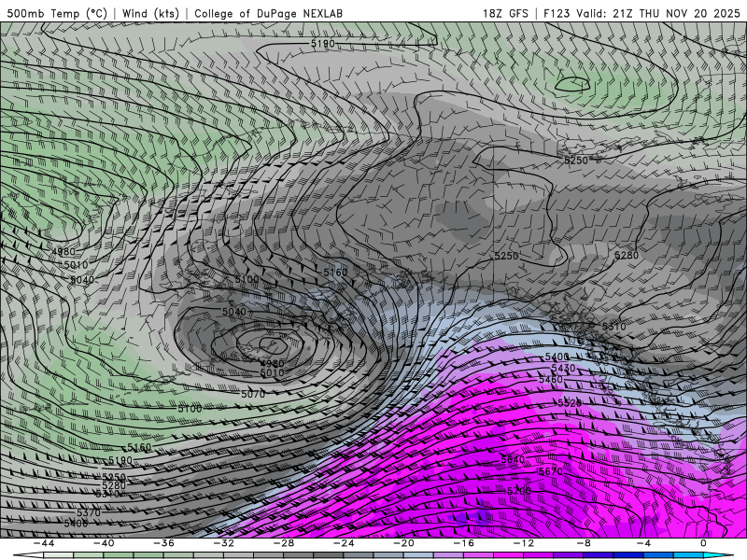Click the -44 colorbar tick label

point(44,543)
